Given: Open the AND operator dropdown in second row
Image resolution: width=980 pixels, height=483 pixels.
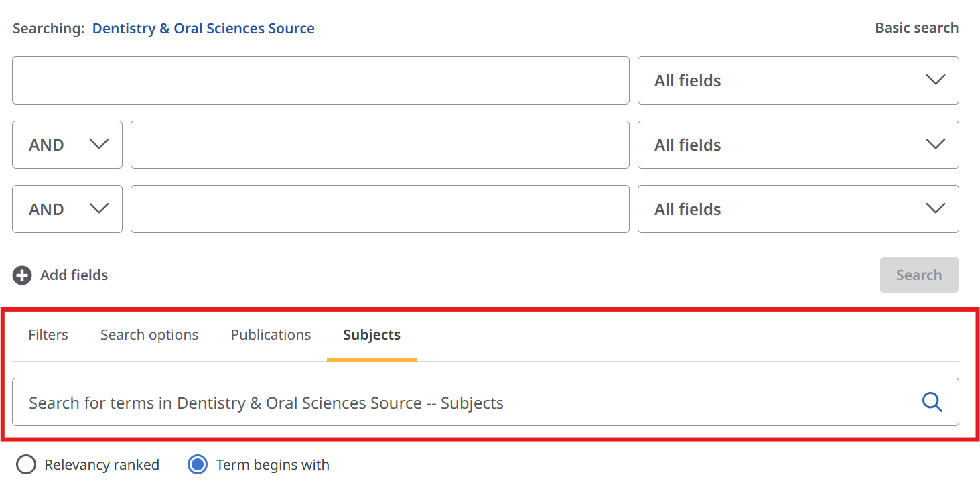Looking at the screenshot, I should [67, 145].
